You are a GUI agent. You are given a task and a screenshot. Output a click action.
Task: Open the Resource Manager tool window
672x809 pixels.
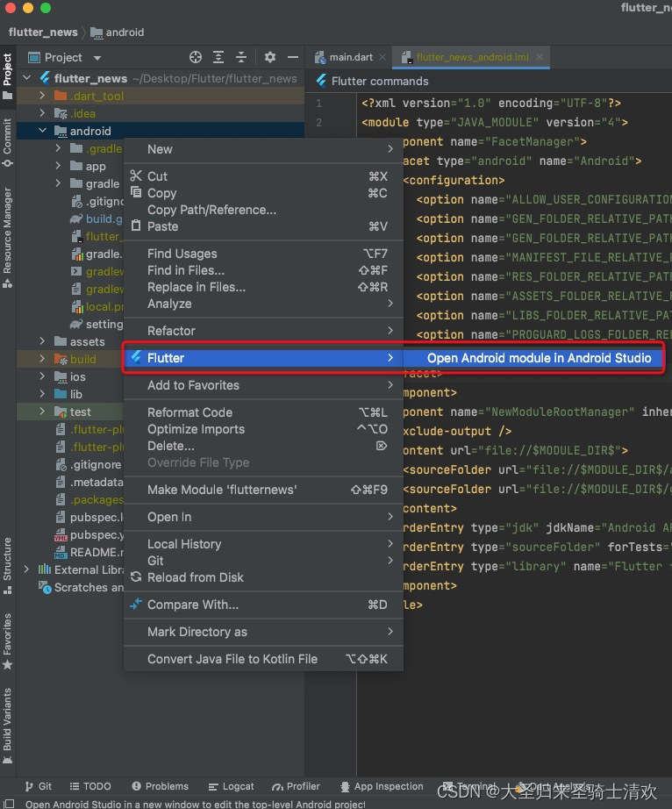(7, 237)
